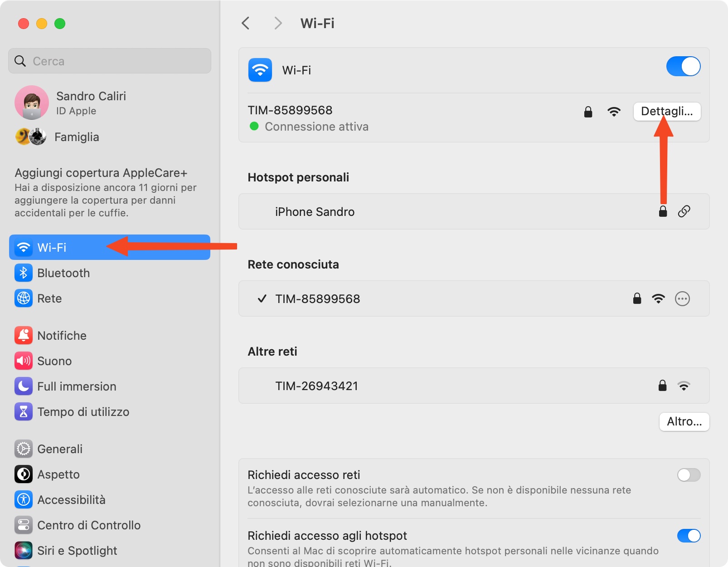The height and width of the screenshot is (567, 728).
Task: Select Wi-Fi label in the sidebar
Action: [x=52, y=247]
